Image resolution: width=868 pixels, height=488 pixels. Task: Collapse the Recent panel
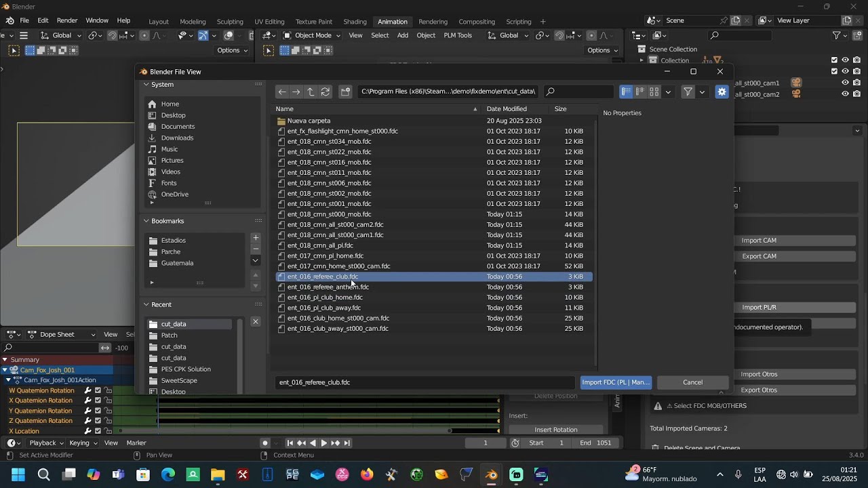pyautogui.click(x=146, y=304)
